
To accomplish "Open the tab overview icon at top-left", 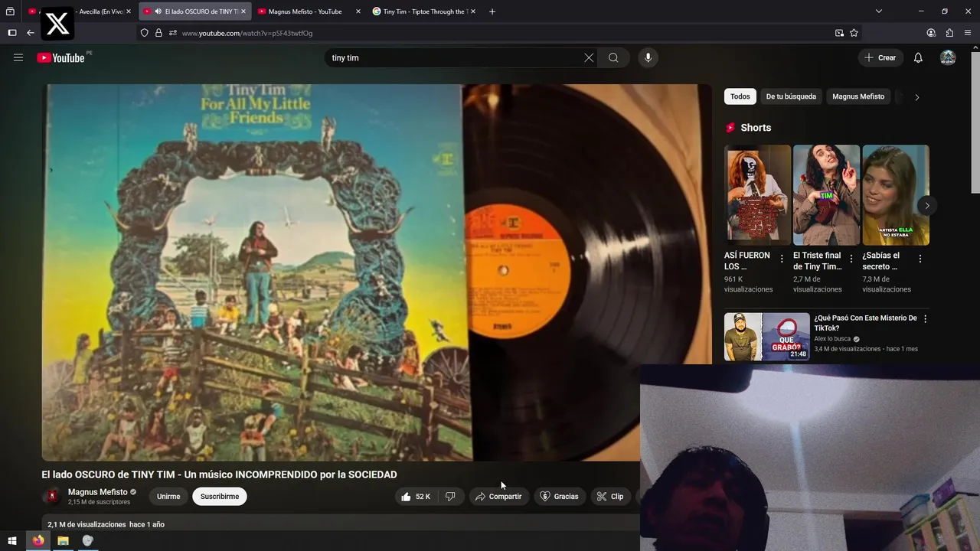I will pyautogui.click(x=10, y=11).
